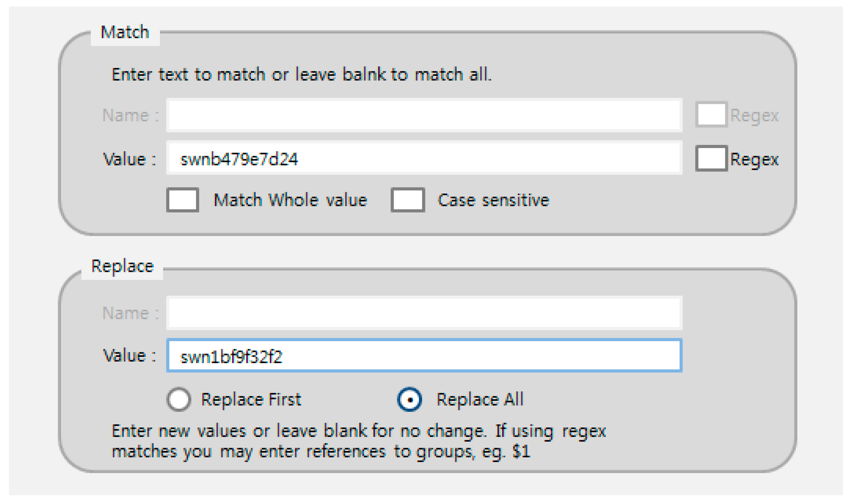This screenshot has width=854, height=504.
Task: Click the Match group title
Action: tap(125, 33)
